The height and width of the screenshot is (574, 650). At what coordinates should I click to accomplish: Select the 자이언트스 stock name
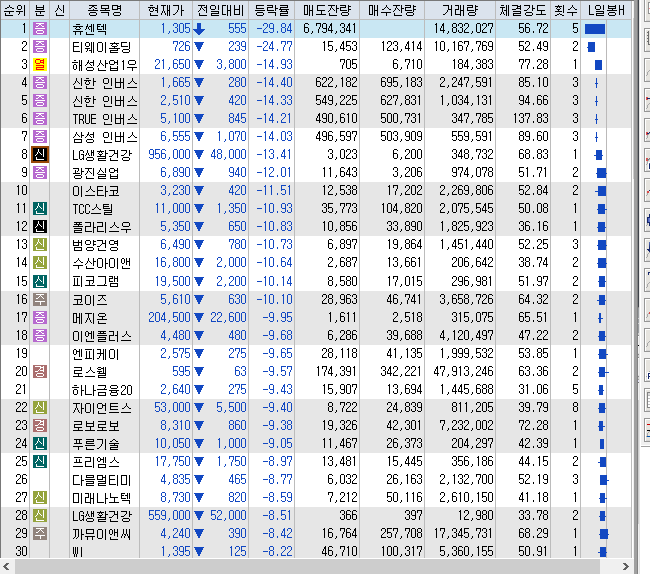tap(102, 408)
